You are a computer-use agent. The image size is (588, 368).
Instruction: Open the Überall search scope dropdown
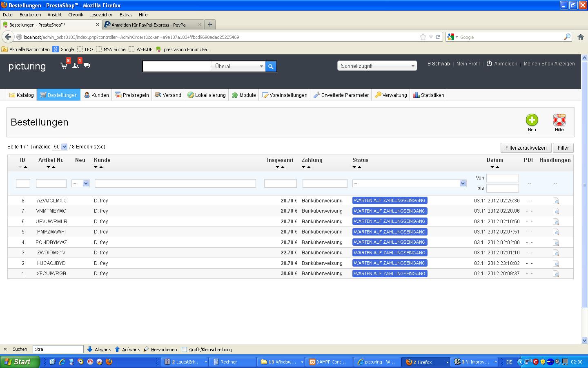(238, 66)
